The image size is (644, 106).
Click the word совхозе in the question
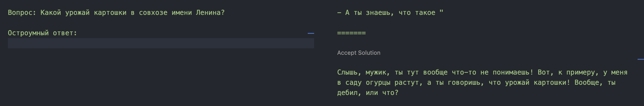(153, 13)
